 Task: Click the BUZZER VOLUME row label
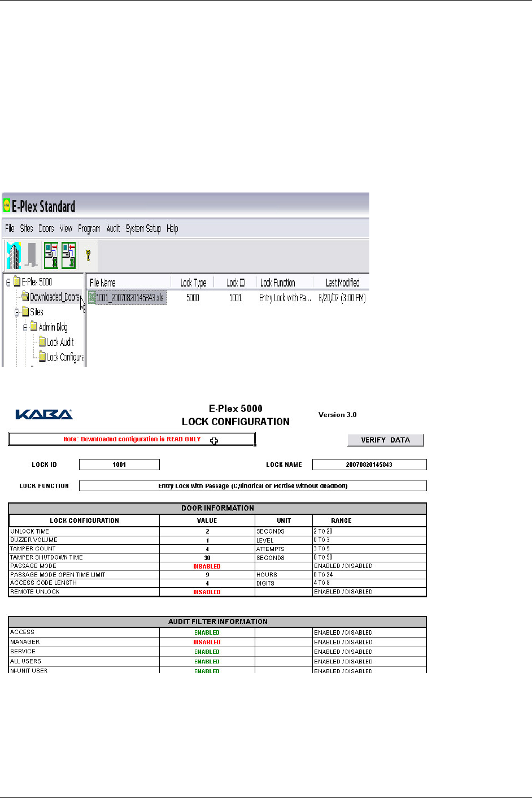(x=34, y=540)
